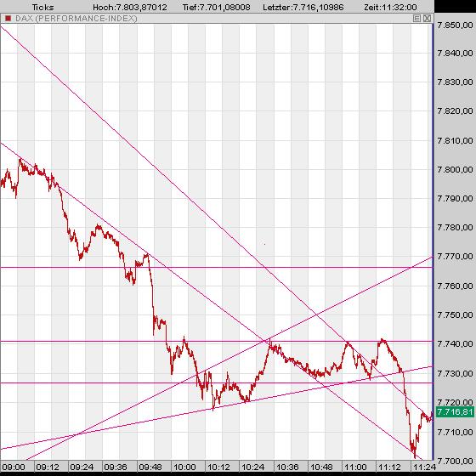Click the 10:00 time axis label
This screenshot has height=476, width=476.
pos(184,467)
